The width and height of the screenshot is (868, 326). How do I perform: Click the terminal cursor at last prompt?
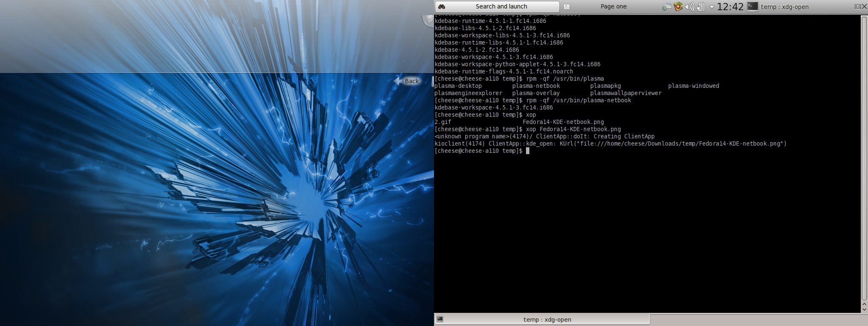[528, 151]
